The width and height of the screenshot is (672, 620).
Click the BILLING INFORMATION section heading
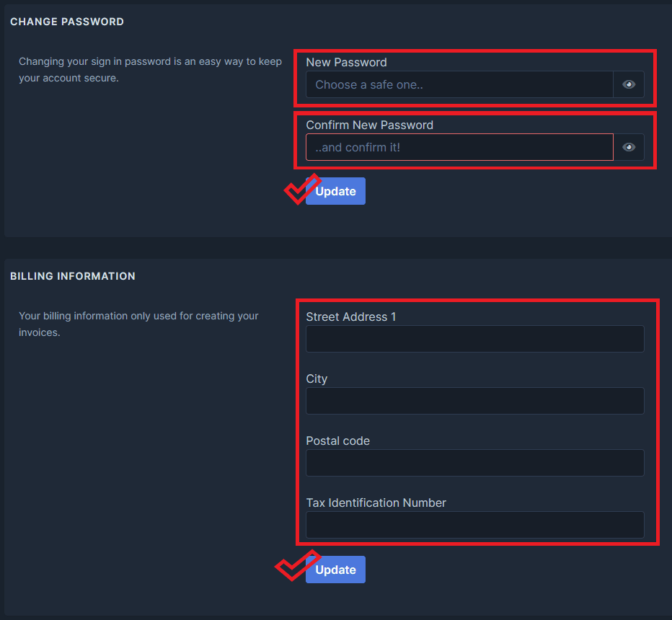pyautogui.click(x=72, y=276)
